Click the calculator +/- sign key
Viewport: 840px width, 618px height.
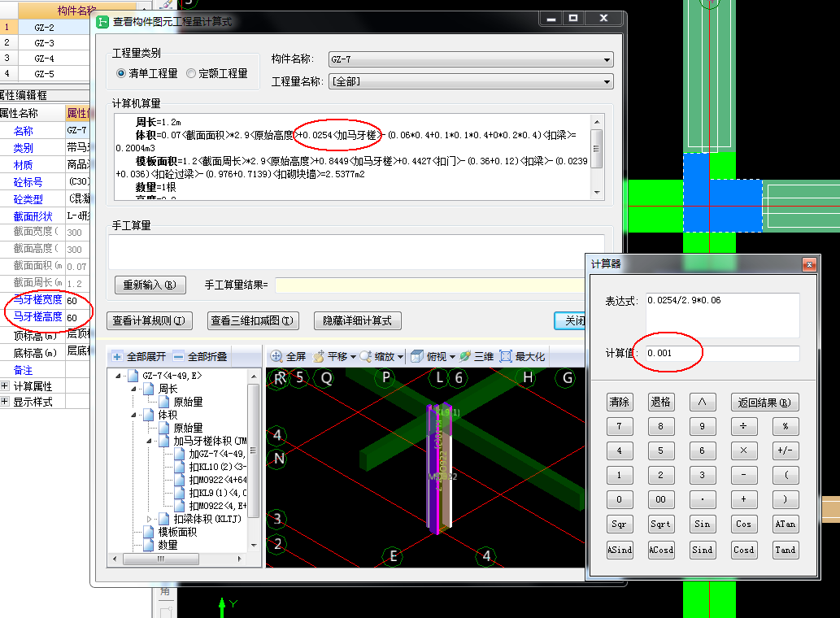[x=786, y=450]
